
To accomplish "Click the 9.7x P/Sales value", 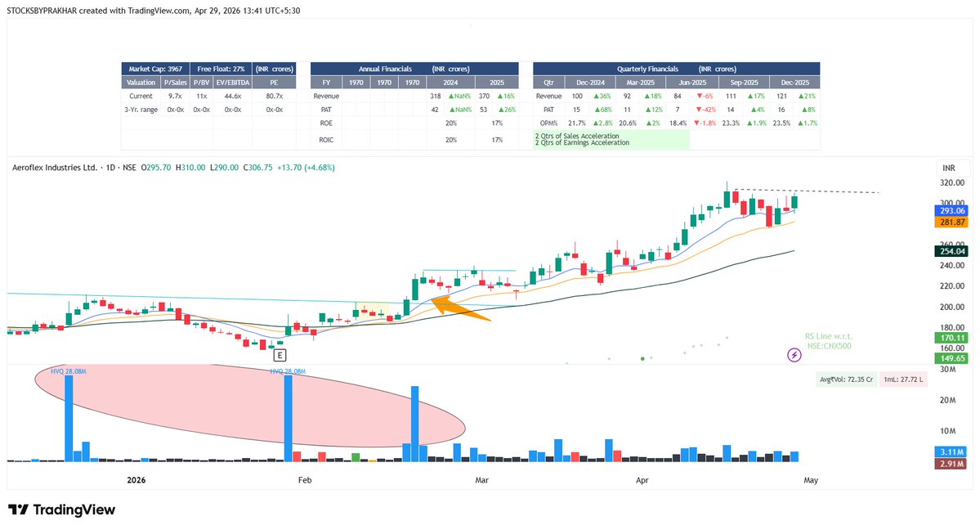I will [x=175, y=97].
